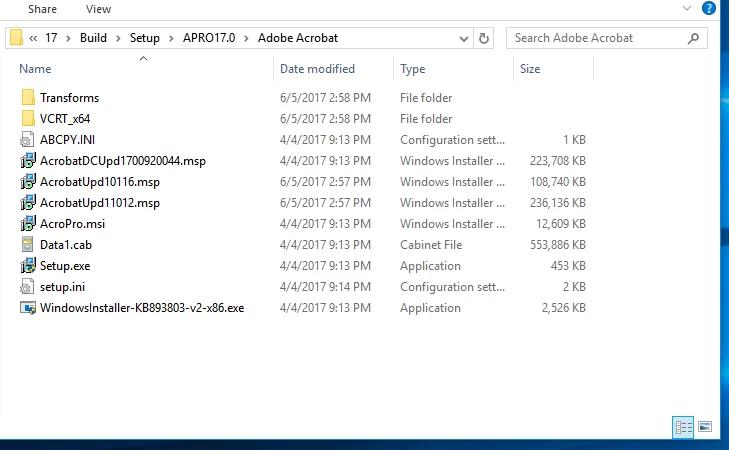
Task: Open the address bar history dropdown
Action: pyautogui.click(x=464, y=39)
